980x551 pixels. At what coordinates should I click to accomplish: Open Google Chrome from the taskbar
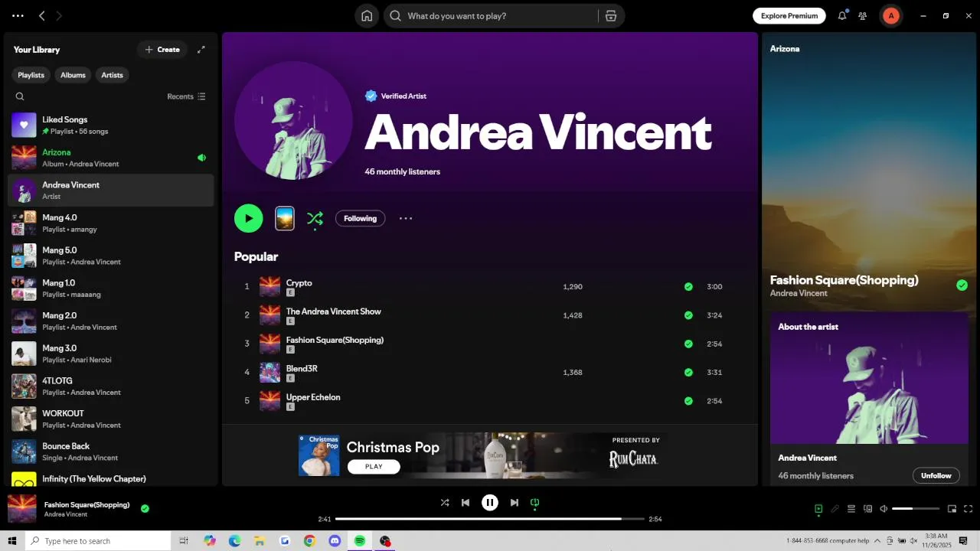click(309, 541)
